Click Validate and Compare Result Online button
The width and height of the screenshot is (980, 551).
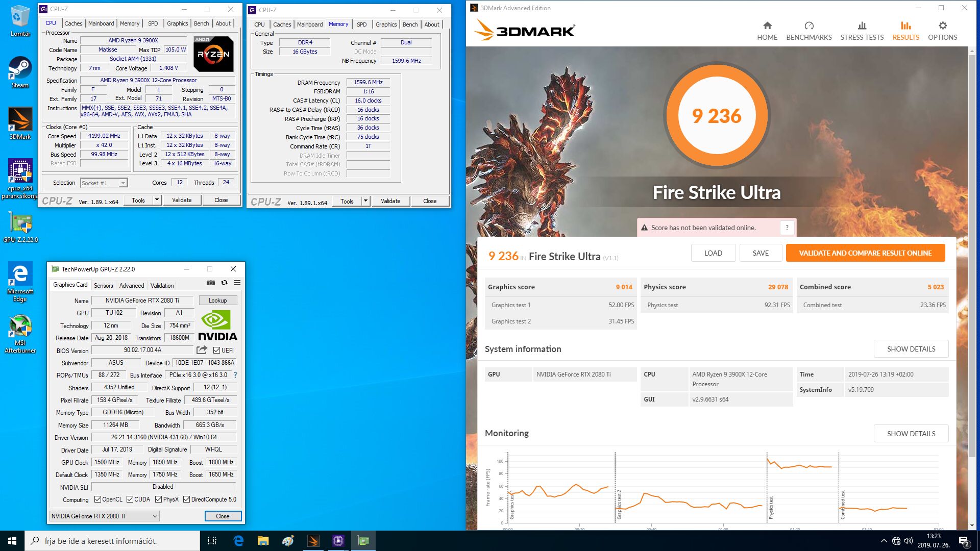pos(865,253)
